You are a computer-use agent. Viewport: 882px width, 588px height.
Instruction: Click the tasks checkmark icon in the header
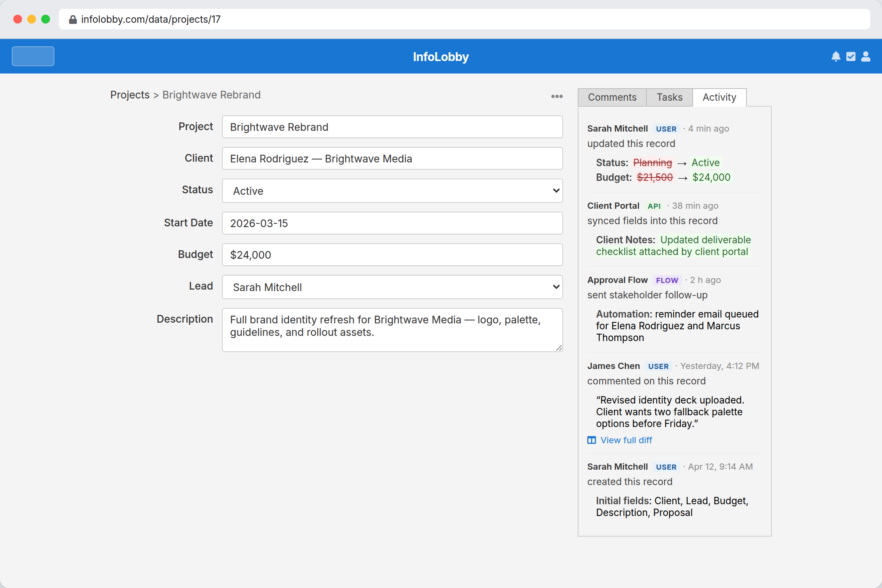[x=850, y=56]
